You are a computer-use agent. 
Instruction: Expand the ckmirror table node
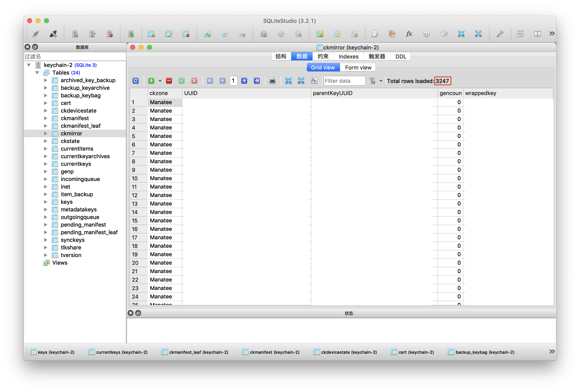46,133
